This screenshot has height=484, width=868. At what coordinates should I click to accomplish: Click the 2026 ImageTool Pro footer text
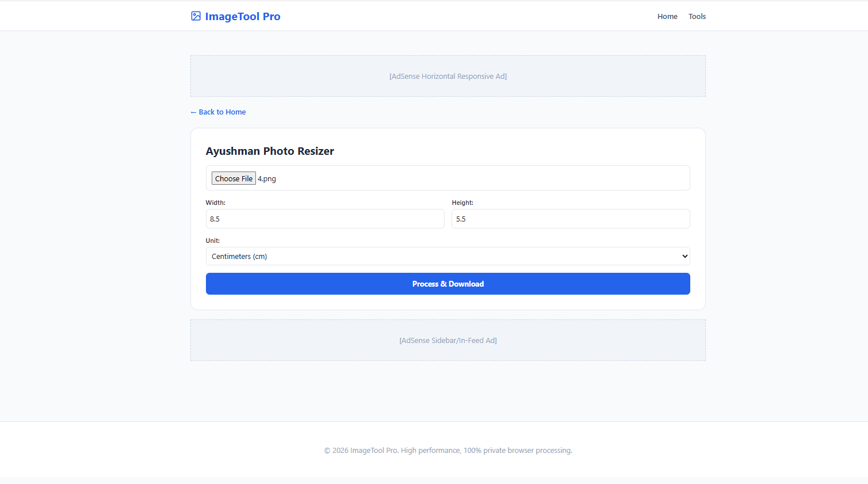448,451
